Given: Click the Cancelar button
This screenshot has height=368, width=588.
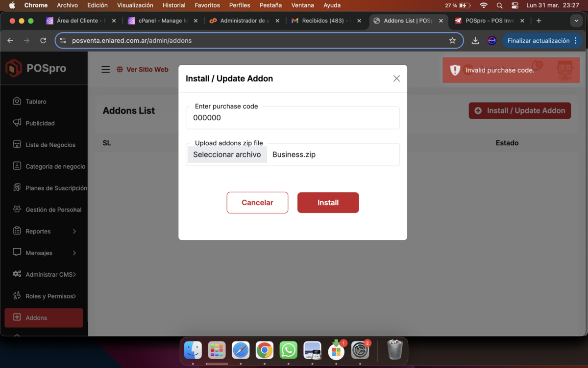Looking at the screenshot, I should coord(257,203).
